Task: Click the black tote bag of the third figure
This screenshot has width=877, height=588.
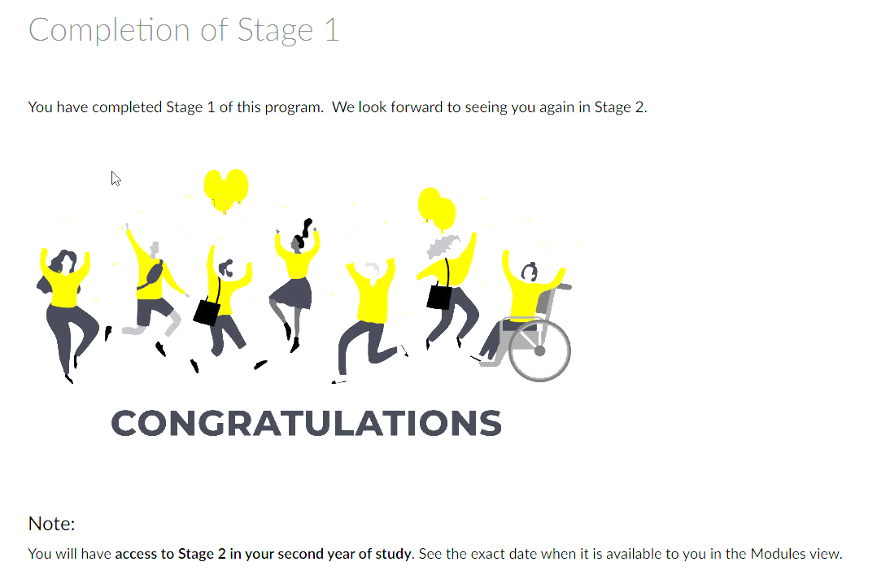Action: [207, 312]
